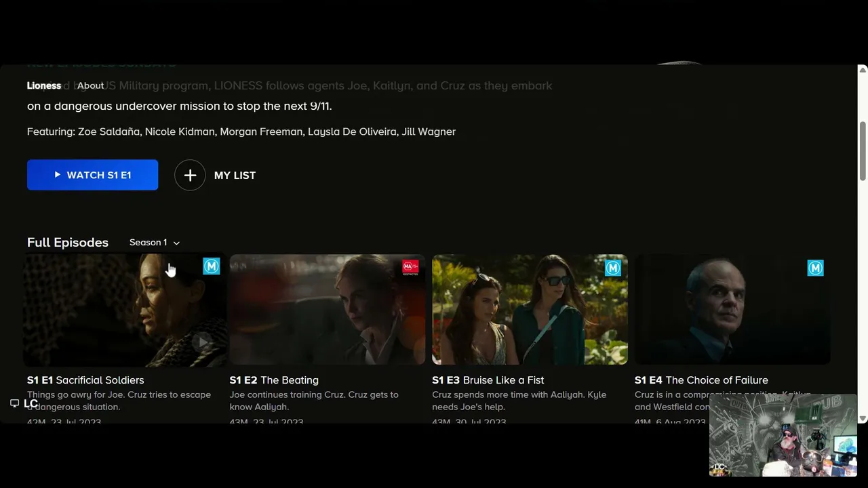Select The Choice of Failure thumbnail
868x488 pixels.
click(732, 310)
